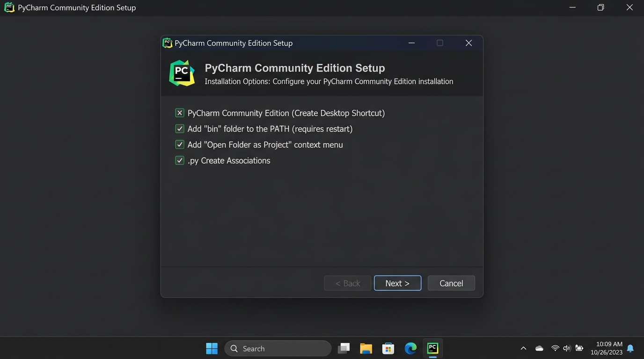The height and width of the screenshot is (359, 644).
Task: Click the battery status tray icon
Action: (x=579, y=348)
